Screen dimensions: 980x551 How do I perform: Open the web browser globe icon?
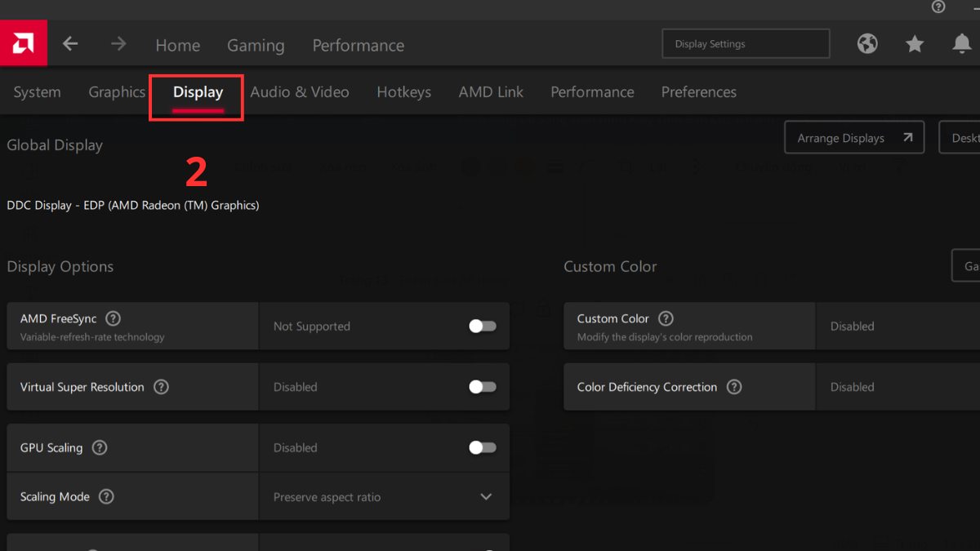(867, 44)
